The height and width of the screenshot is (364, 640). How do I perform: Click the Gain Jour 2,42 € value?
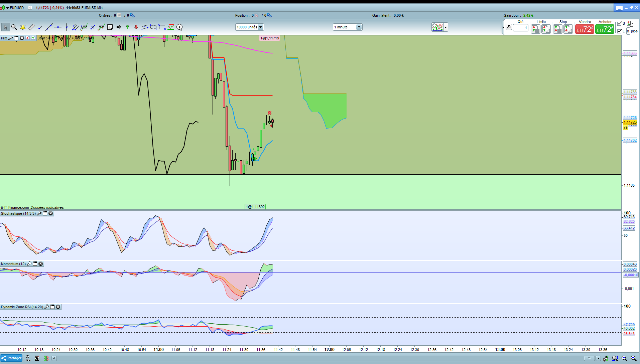[528, 15]
